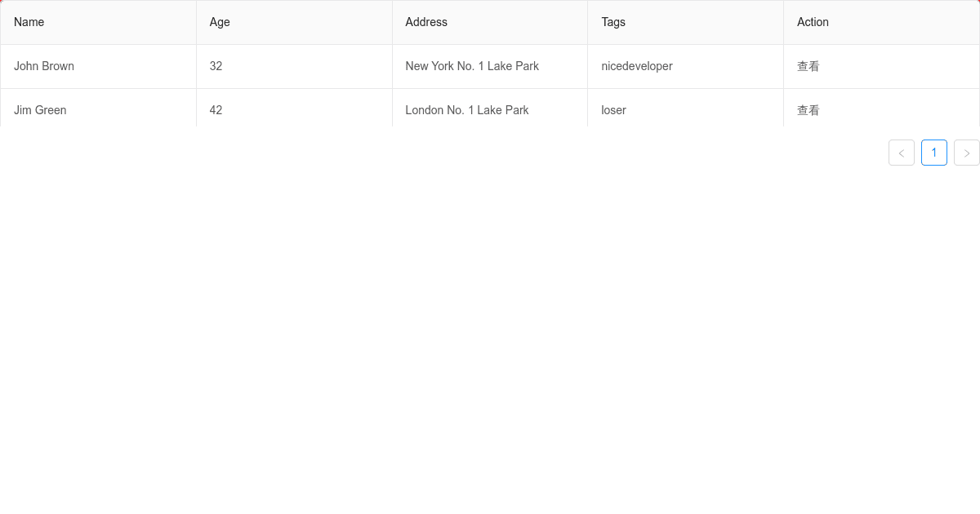Image resolution: width=980 pixels, height=514 pixels.
Task: Click the Name column header
Action: coord(29,22)
